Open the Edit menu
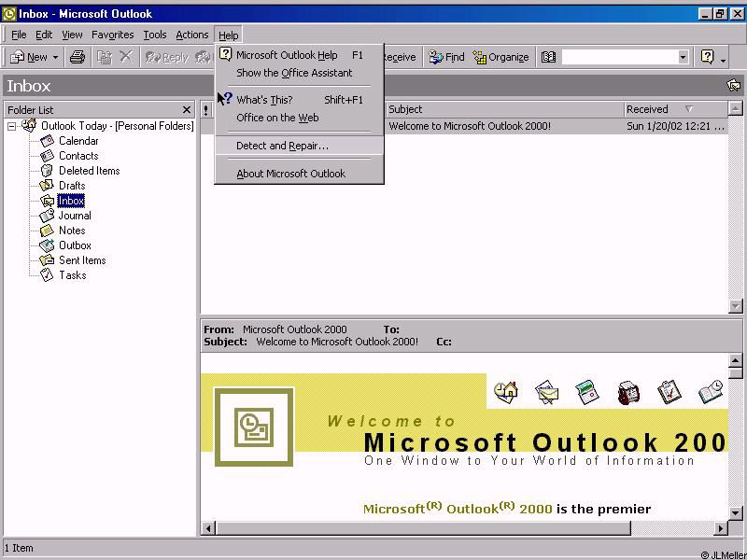Viewport: 747px width, 560px height. click(x=44, y=35)
